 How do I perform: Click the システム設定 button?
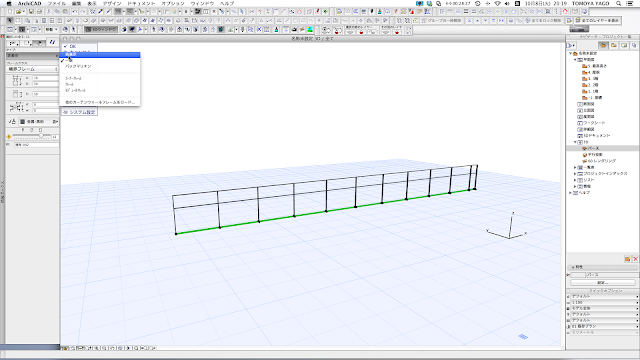coord(79,112)
